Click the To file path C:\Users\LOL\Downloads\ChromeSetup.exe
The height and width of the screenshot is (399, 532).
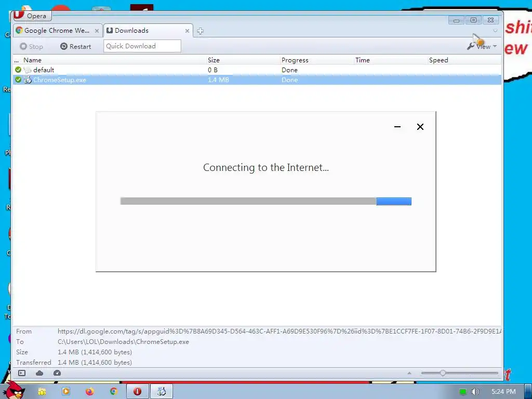[x=123, y=342]
